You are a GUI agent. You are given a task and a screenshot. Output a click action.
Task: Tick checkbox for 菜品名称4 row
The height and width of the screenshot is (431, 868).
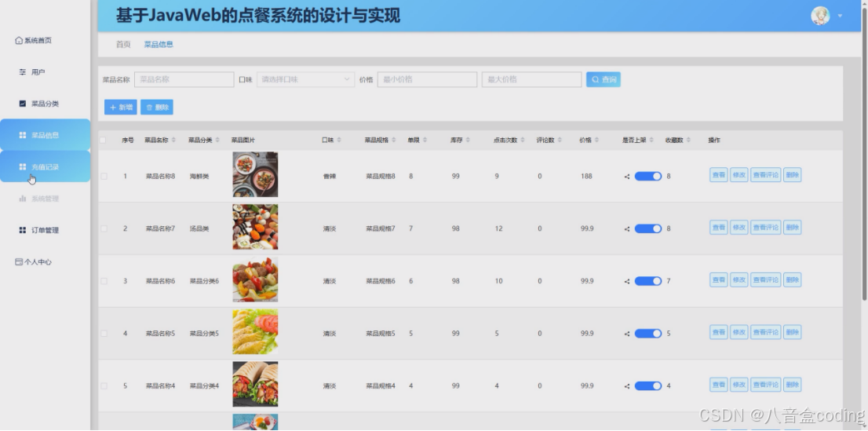pyautogui.click(x=104, y=385)
